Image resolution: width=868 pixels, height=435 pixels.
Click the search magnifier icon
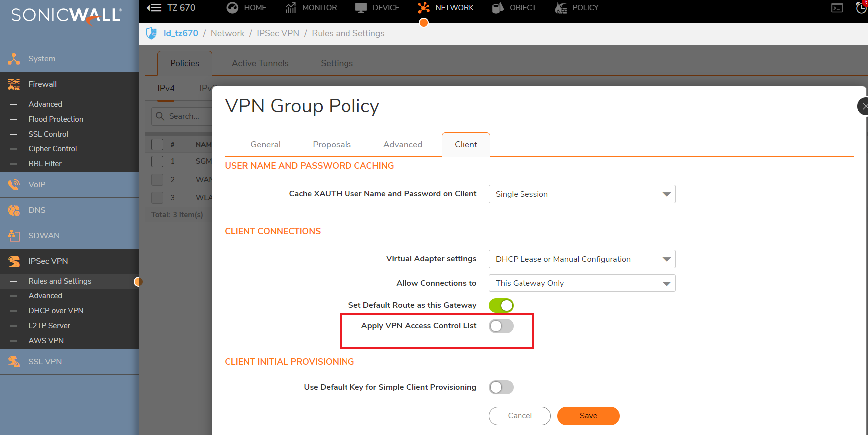pyautogui.click(x=160, y=116)
